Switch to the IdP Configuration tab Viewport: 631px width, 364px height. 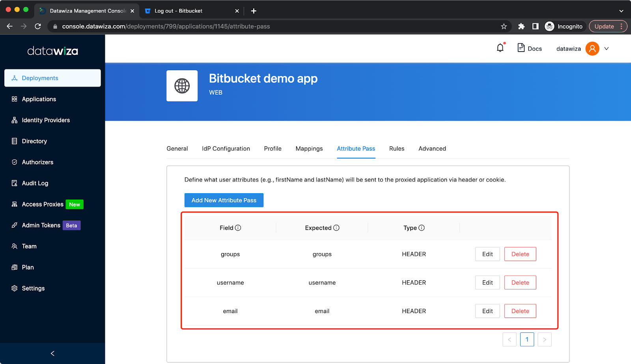[226, 149]
